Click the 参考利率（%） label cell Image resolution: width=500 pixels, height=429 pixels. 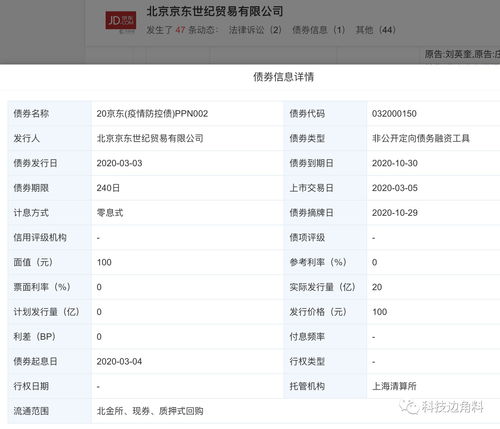tap(325, 262)
